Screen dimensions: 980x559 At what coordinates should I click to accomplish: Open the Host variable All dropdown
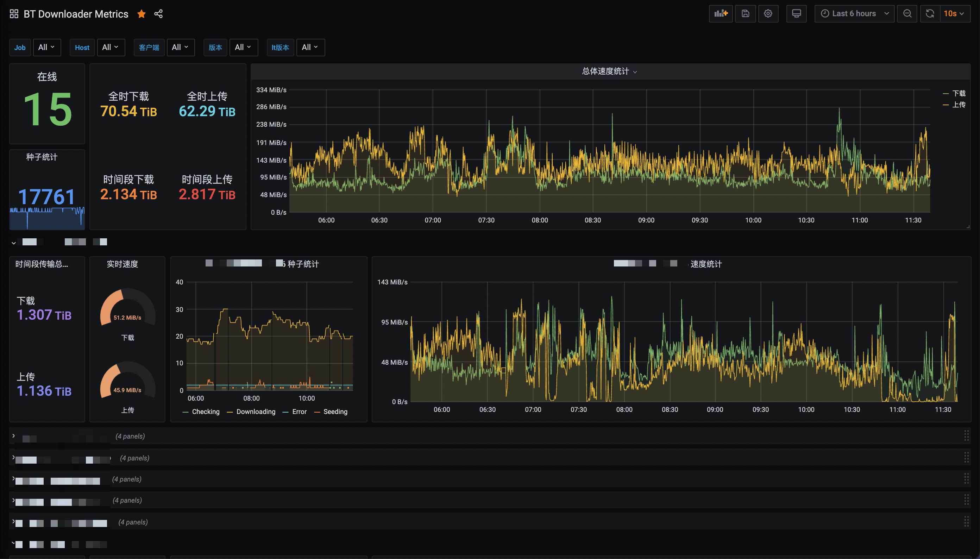tap(111, 47)
